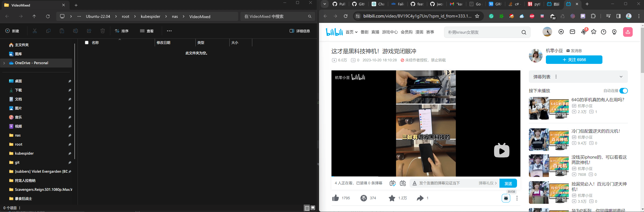Open the browser tab search dropdown
644x212 pixels.
click(325, 4)
